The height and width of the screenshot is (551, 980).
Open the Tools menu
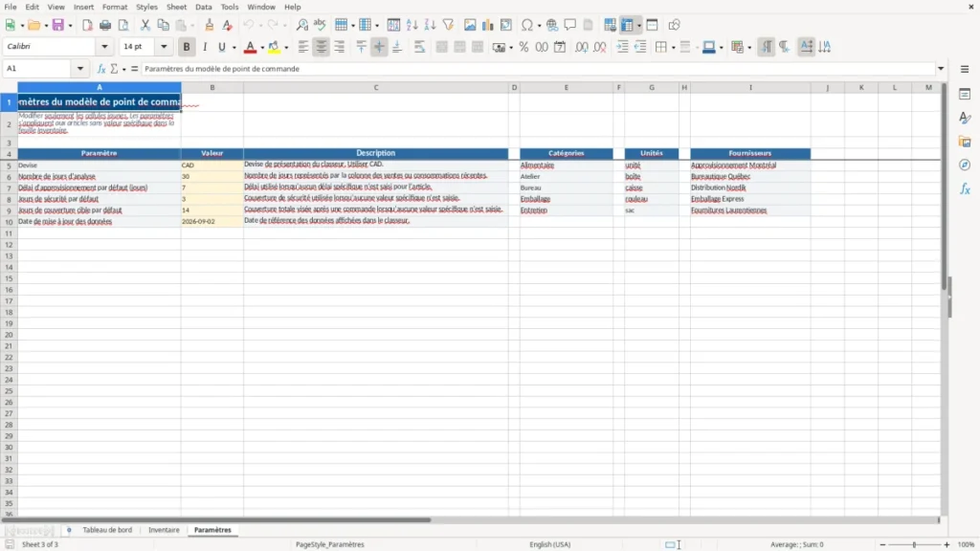click(x=230, y=7)
